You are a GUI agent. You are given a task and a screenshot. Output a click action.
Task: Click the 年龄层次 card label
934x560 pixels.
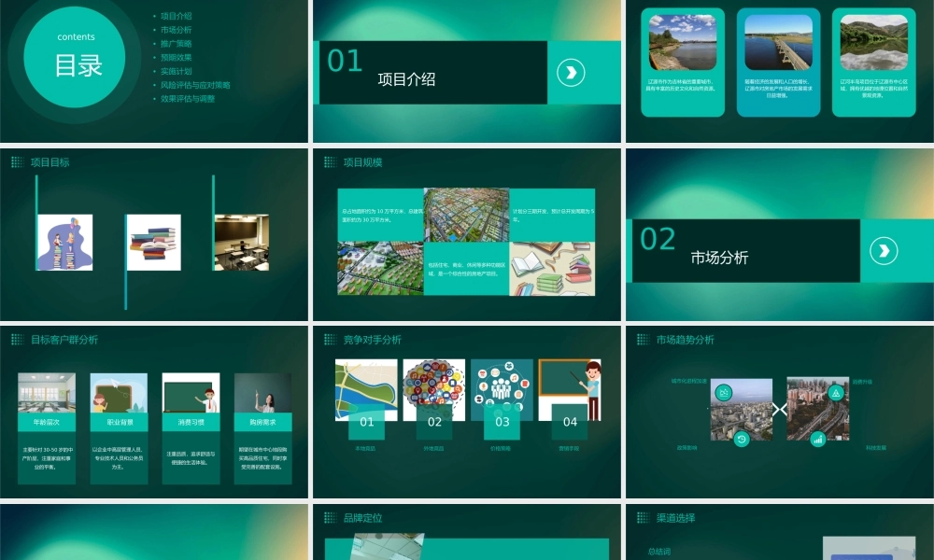pyautogui.click(x=47, y=422)
